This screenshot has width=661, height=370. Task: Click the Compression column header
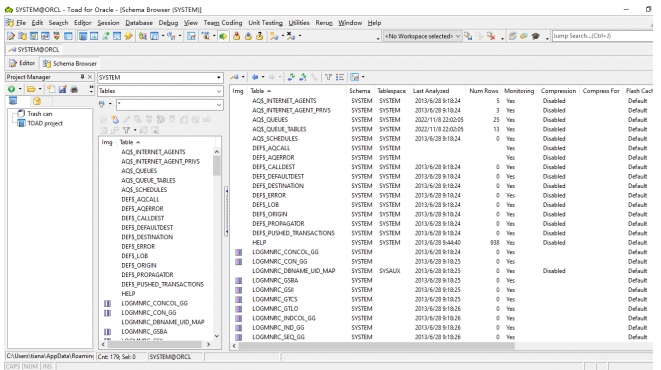(558, 91)
